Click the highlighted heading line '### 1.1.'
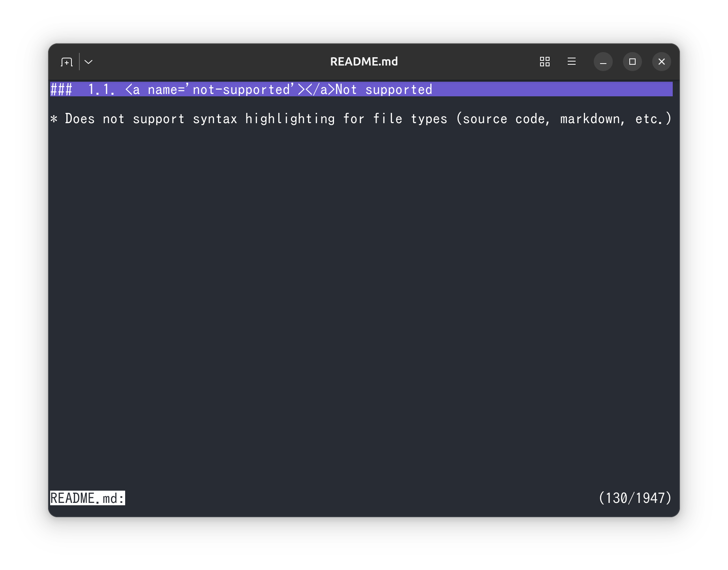The height and width of the screenshot is (570, 728). tap(361, 90)
